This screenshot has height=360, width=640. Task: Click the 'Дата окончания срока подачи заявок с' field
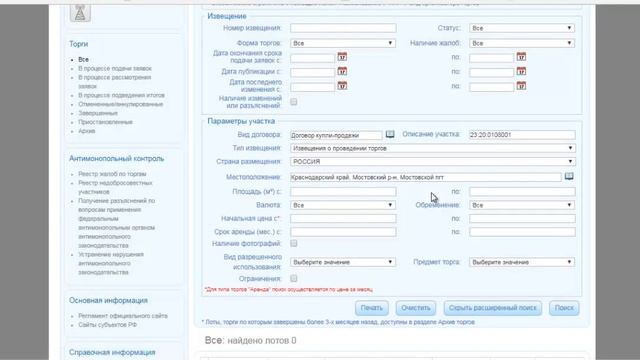312,58
